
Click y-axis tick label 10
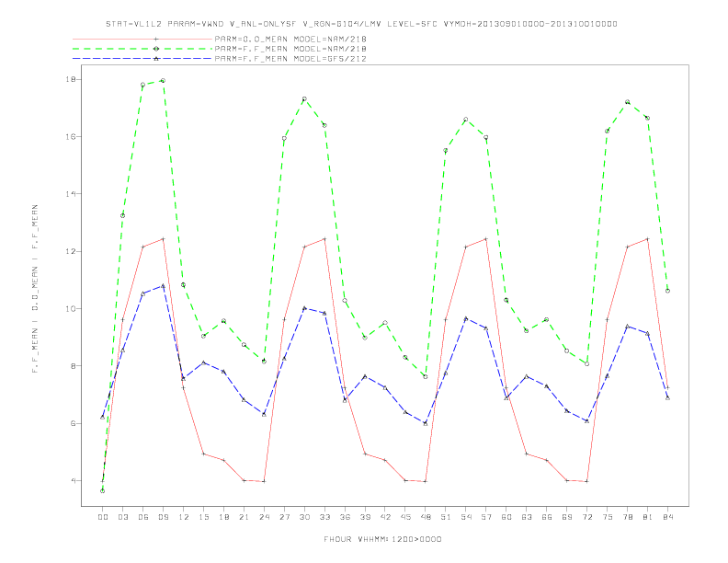71,308
